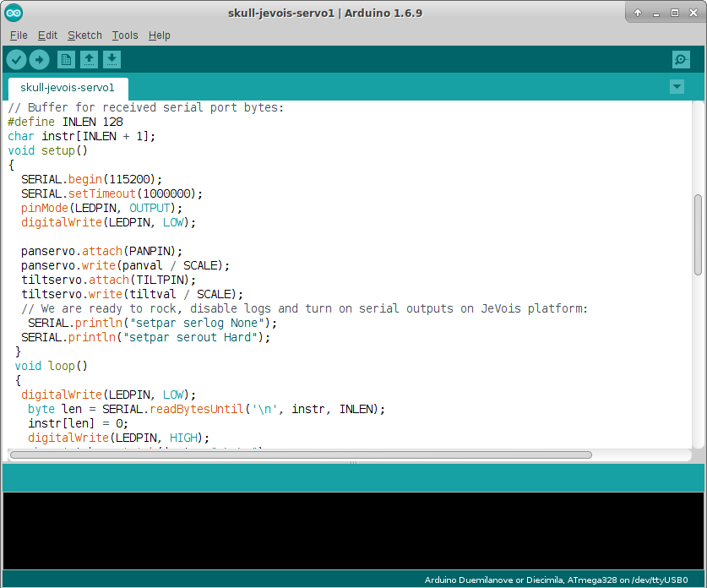
Task: Place cursor on '#define INLEN 128' line
Action: tap(65, 122)
